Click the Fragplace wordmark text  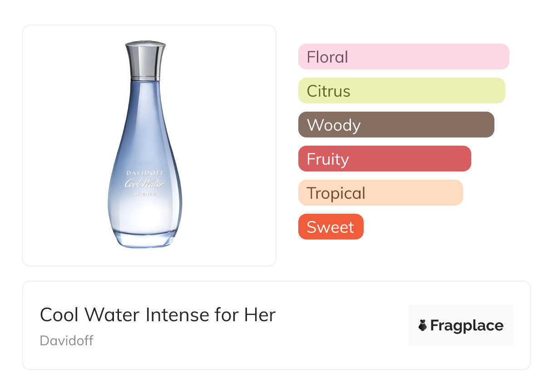[x=467, y=326]
